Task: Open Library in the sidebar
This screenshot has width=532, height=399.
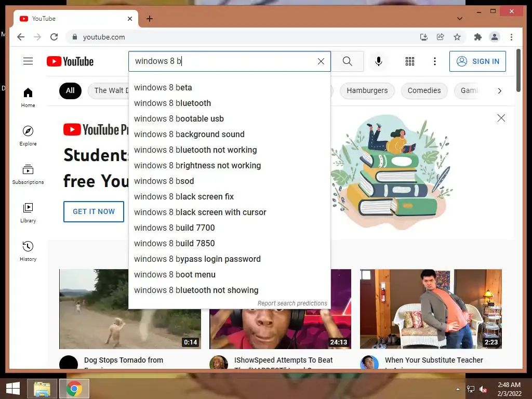Action: pyautogui.click(x=28, y=212)
